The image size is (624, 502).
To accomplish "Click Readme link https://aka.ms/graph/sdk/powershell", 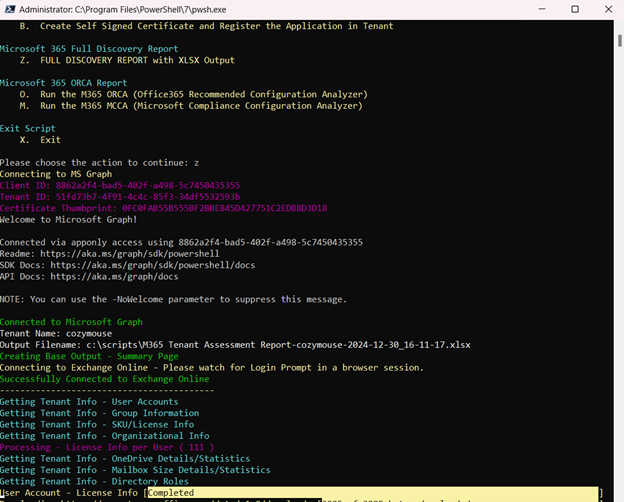I will coord(130,254).
